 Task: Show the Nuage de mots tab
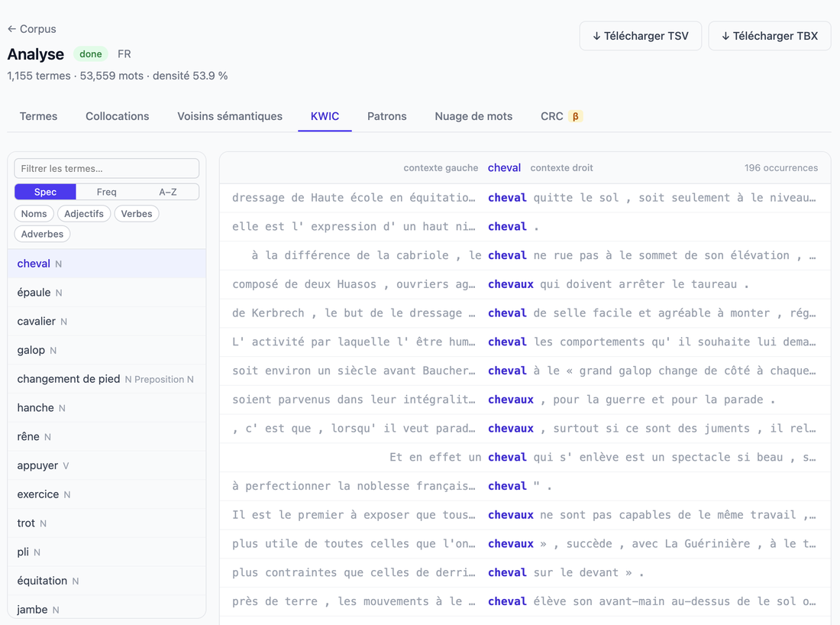click(x=473, y=116)
